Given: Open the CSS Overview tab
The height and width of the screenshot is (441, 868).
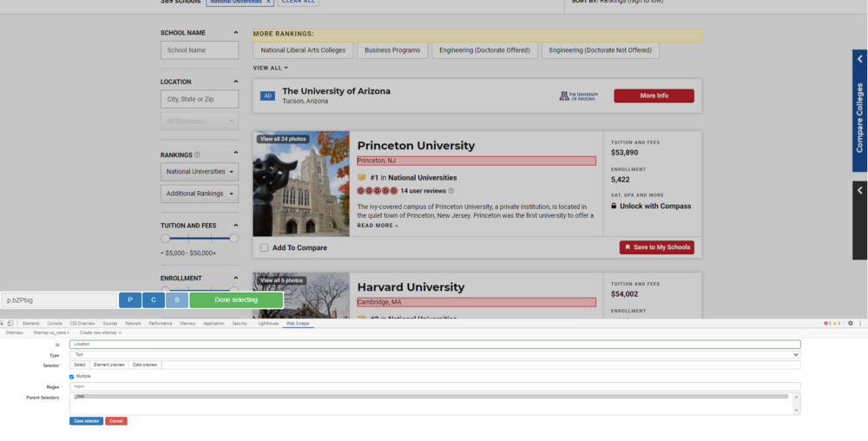Looking at the screenshot, I should click(x=82, y=323).
